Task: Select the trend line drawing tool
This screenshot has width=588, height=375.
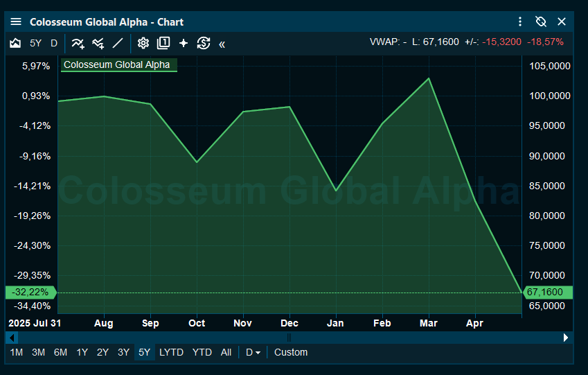Action: coord(118,43)
